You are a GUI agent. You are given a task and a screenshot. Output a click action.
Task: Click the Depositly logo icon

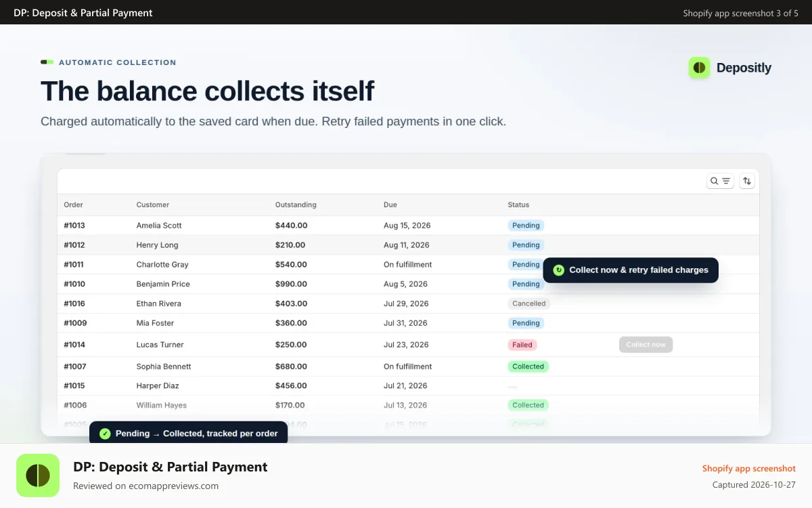click(699, 68)
